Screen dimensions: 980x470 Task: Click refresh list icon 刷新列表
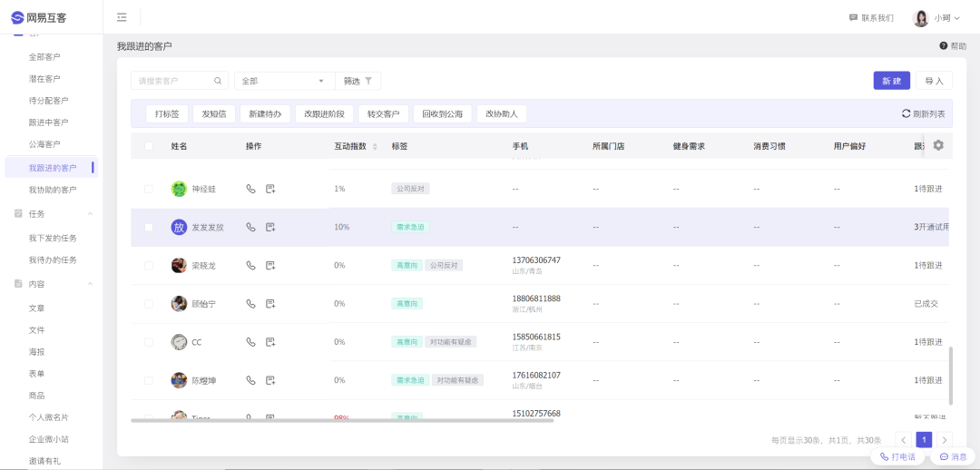tap(906, 113)
